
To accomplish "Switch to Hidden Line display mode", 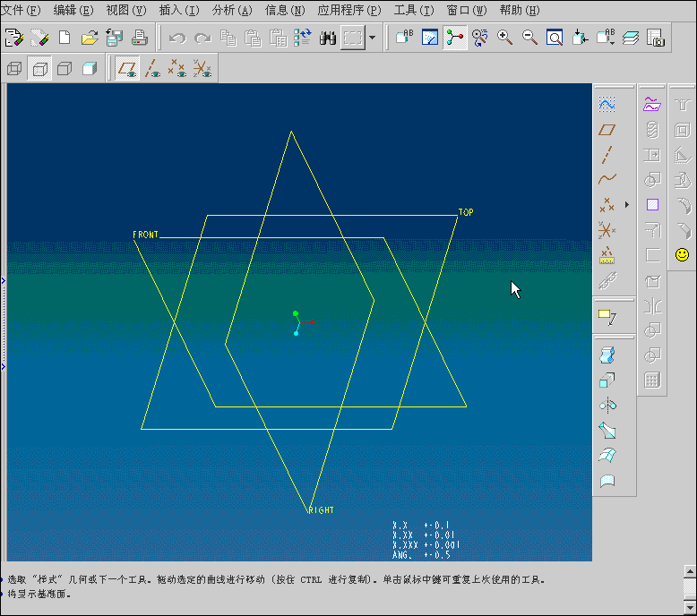I will coord(40,68).
